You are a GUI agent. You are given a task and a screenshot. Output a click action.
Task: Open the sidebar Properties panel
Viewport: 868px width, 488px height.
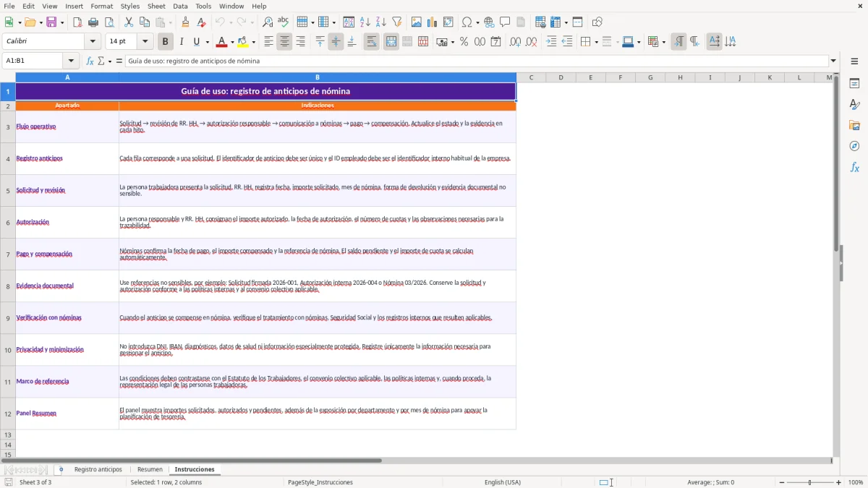point(854,83)
